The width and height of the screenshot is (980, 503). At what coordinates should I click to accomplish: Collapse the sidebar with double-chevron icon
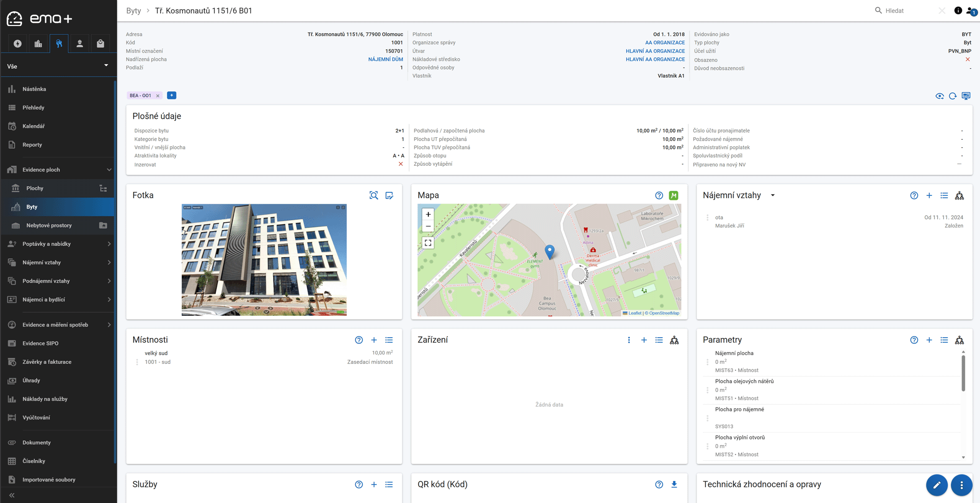[x=12, y=495]
